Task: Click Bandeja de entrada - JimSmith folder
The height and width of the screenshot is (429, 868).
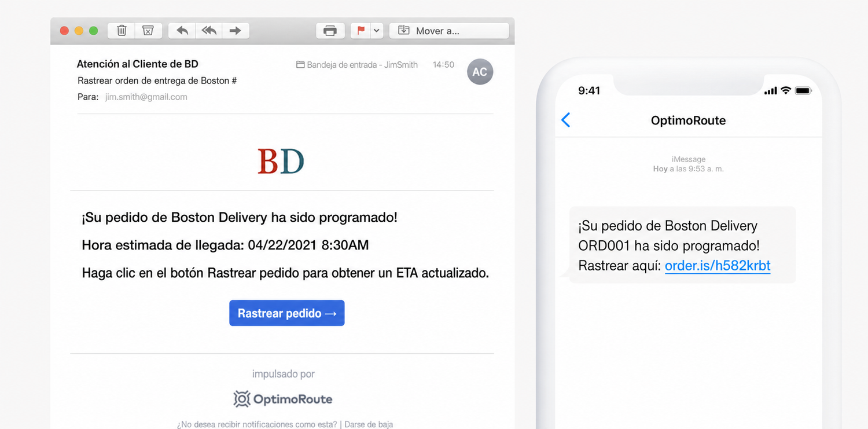Action: (357, 65)
